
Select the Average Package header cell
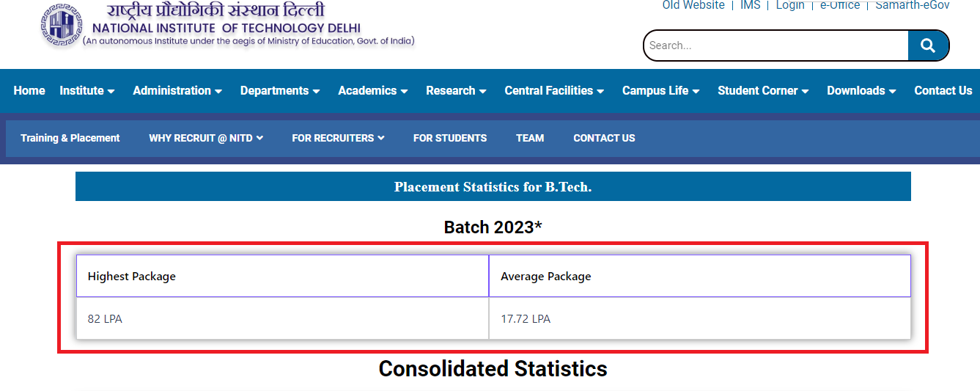pyautogui.click(x=700, y=277)
